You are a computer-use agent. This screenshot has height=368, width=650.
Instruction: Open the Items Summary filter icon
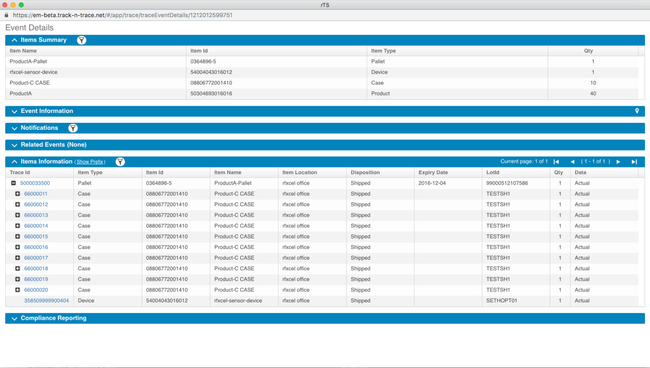tap(82, 40)
